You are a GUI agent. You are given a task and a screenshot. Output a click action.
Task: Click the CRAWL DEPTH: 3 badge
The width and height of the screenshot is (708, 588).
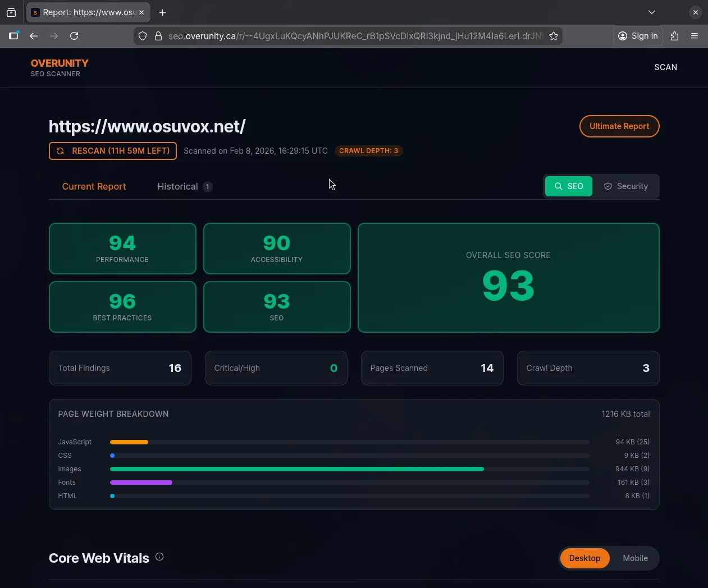click(x=368, y=151)
